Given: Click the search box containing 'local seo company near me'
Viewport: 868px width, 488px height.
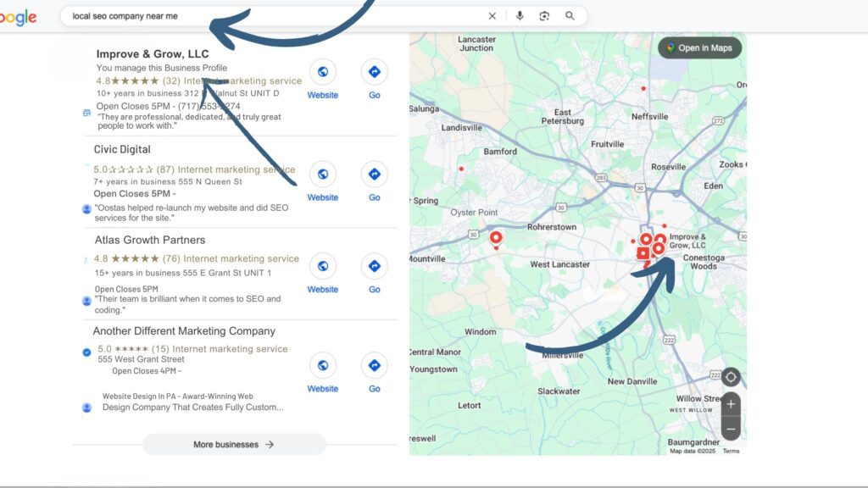Looking at the screenshot, I should coord(323,16).
